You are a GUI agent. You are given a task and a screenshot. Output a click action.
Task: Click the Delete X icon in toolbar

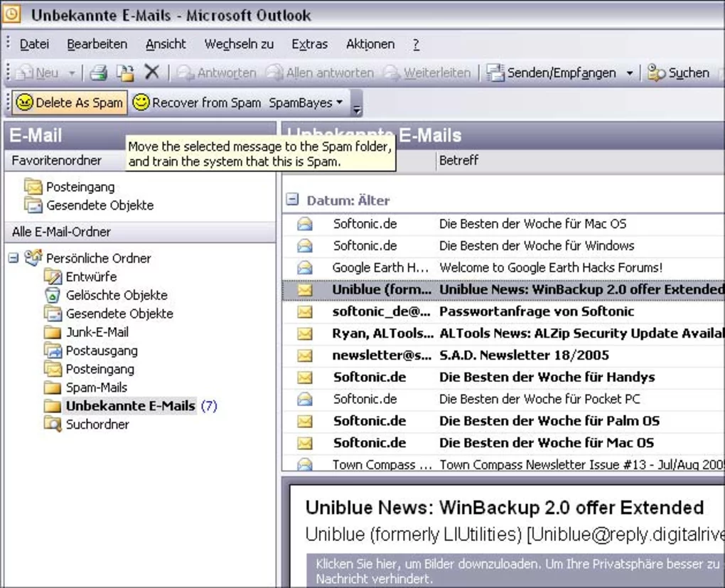click(151, 73)
